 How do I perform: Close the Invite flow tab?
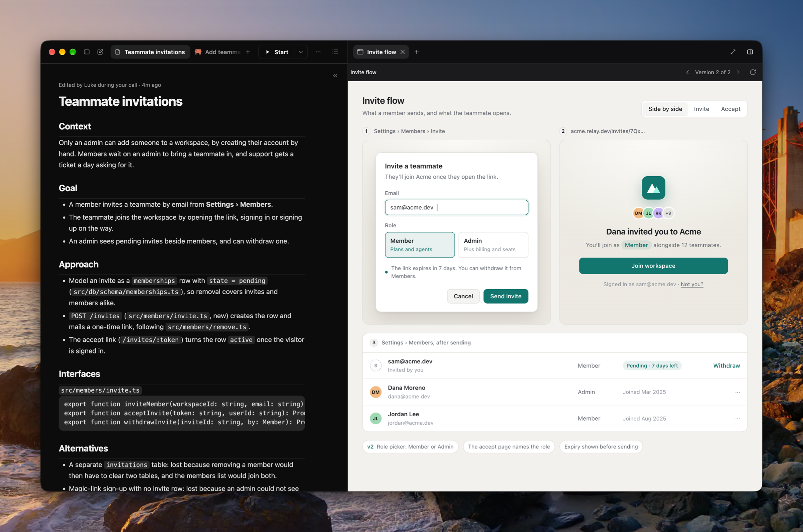click(x=403, y=52)
